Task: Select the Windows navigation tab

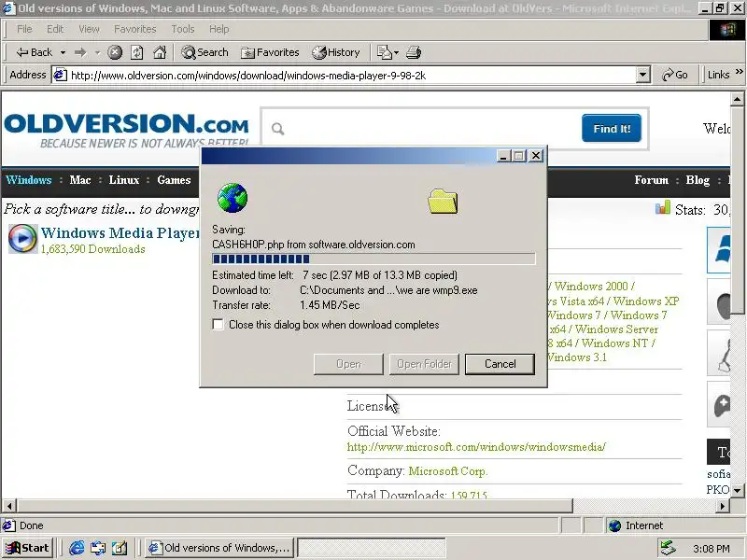Action: tap(29, 180)
